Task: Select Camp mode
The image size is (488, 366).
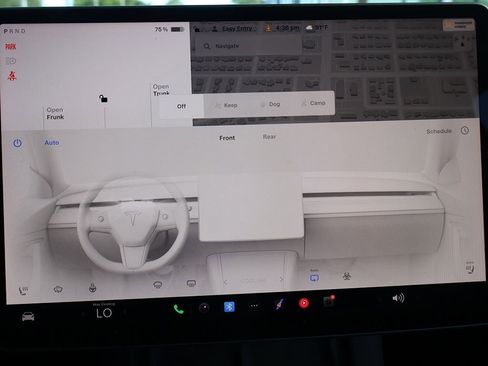Action: click(313, 103)
